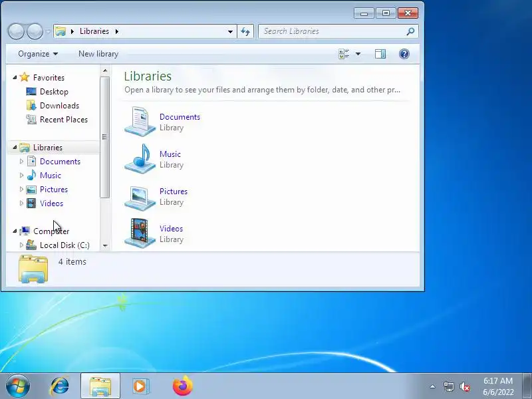Open the view options dropdown arrow

[358, 54]
